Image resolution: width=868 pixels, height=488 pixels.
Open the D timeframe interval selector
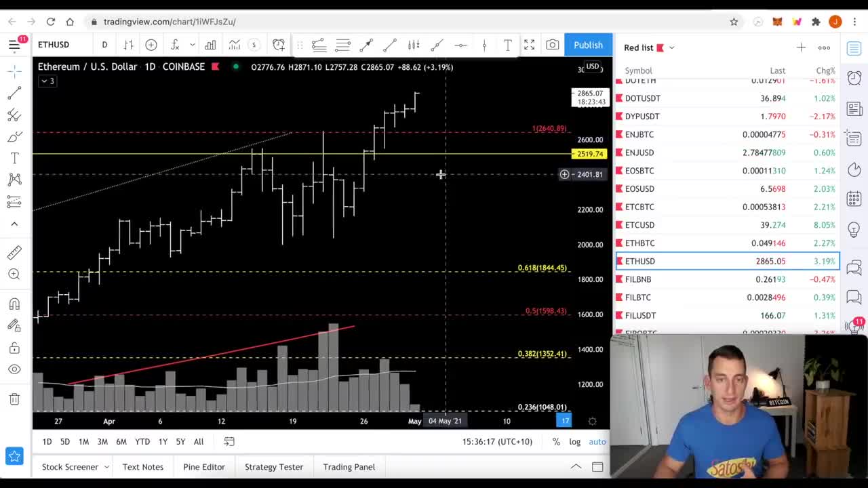[x=104, y=45]
